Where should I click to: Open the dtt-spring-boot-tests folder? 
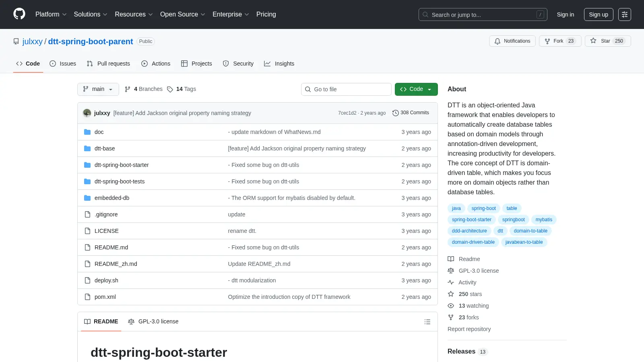pyautogui.click(x=120, y=181)
